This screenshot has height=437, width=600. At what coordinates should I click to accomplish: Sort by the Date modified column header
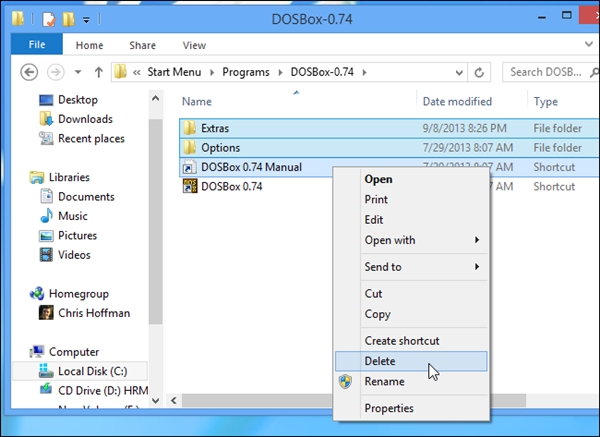(457, 101)
